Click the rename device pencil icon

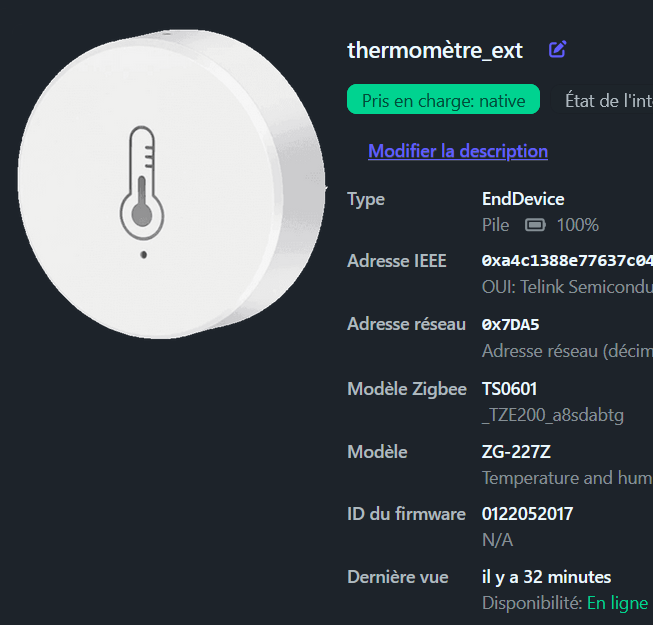(x=558, y=49)
